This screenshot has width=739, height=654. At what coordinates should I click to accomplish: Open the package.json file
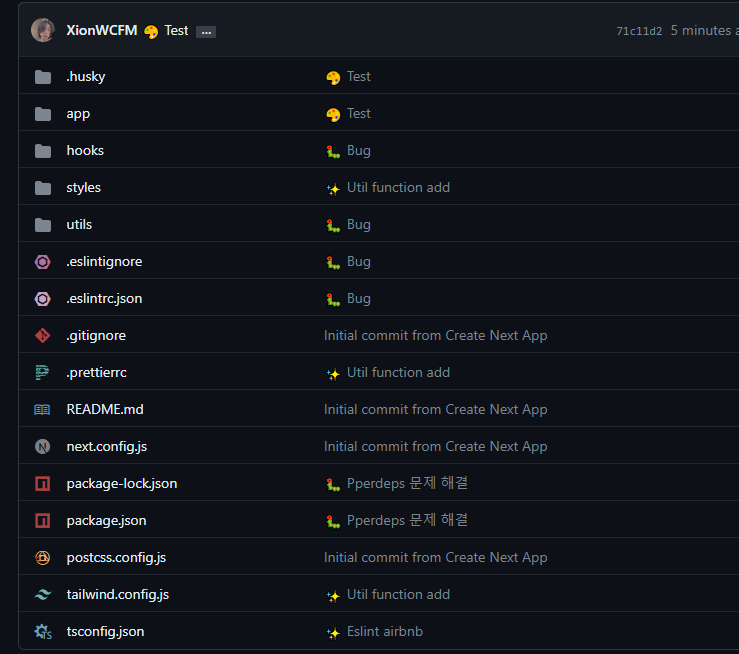point(107,521)
